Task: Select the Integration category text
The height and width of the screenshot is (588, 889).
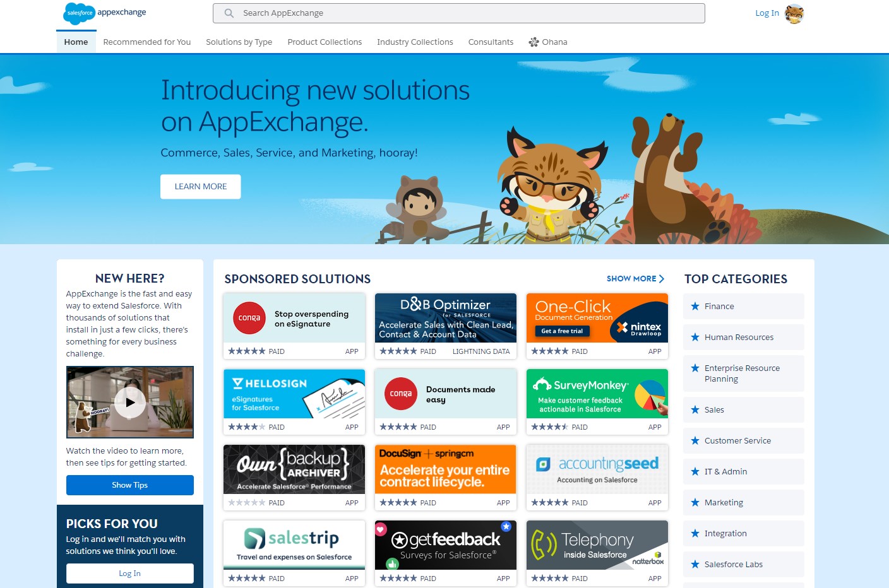Action: [725, 533]
